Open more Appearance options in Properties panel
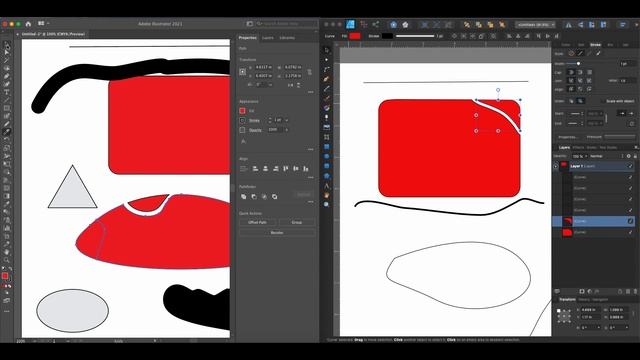640x360 pixels. click(311, 149)
